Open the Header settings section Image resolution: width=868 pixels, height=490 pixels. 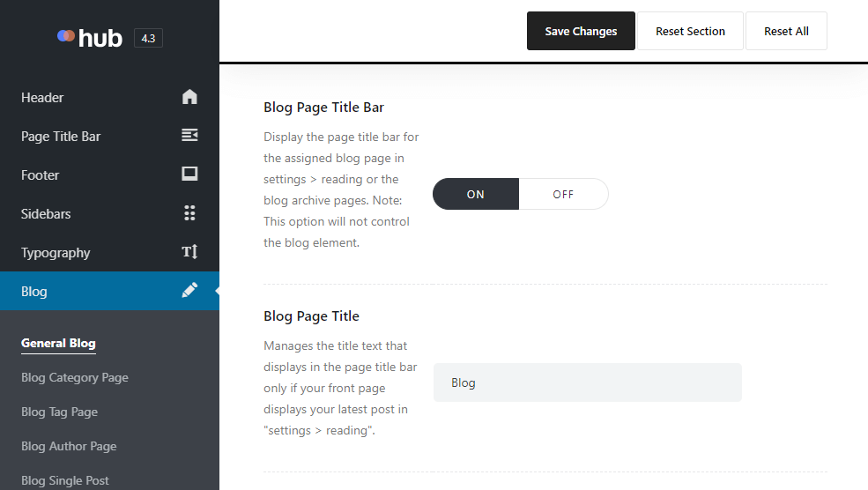[109, 98]
